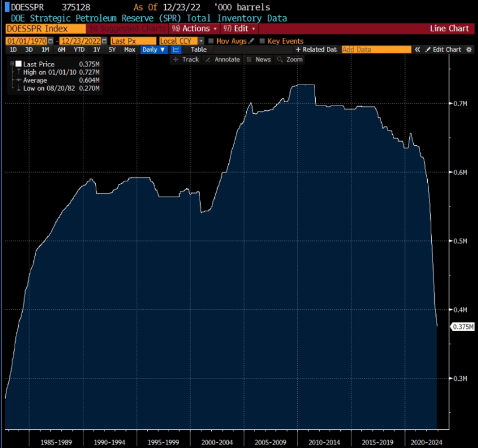The height and width of the screenshot is (448, 478).
Task: Toggle the Mov Avgs checkbox
Action: click(211, 41)
